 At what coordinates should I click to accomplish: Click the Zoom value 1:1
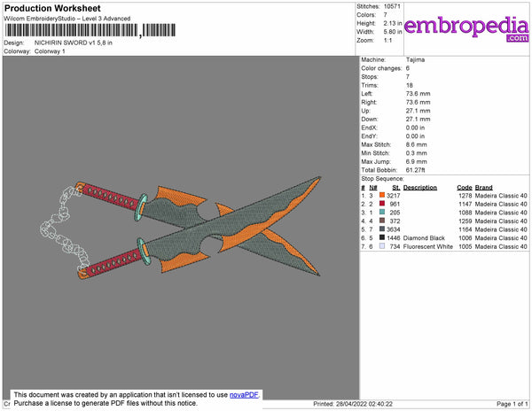pyautogui.click(x=387, y=41)
